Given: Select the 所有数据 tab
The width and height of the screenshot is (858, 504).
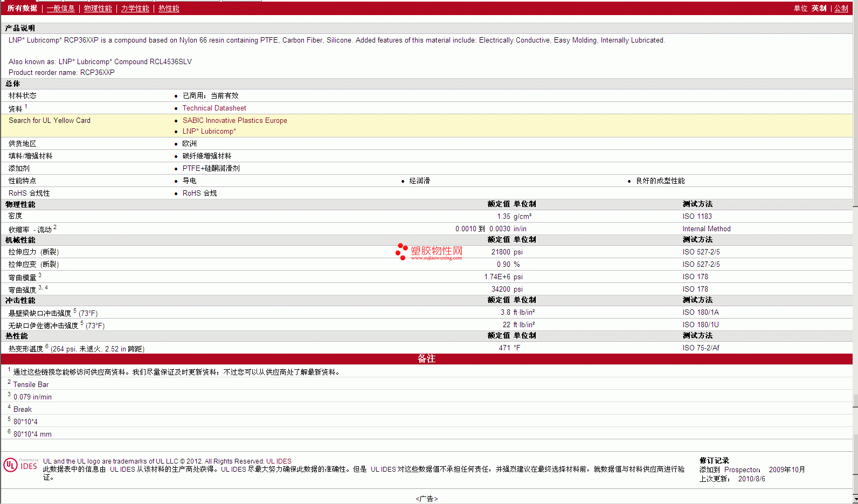Looking at the screenshot, I should point(22,9).
